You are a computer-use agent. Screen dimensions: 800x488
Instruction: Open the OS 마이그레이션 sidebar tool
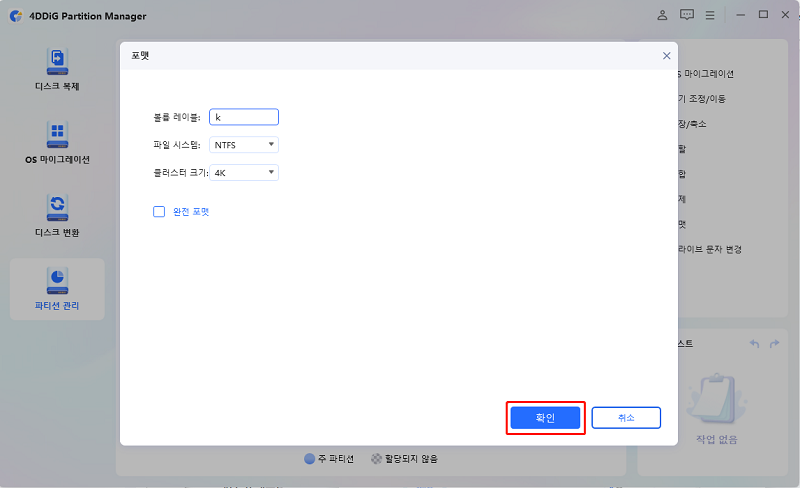point(57,143)
